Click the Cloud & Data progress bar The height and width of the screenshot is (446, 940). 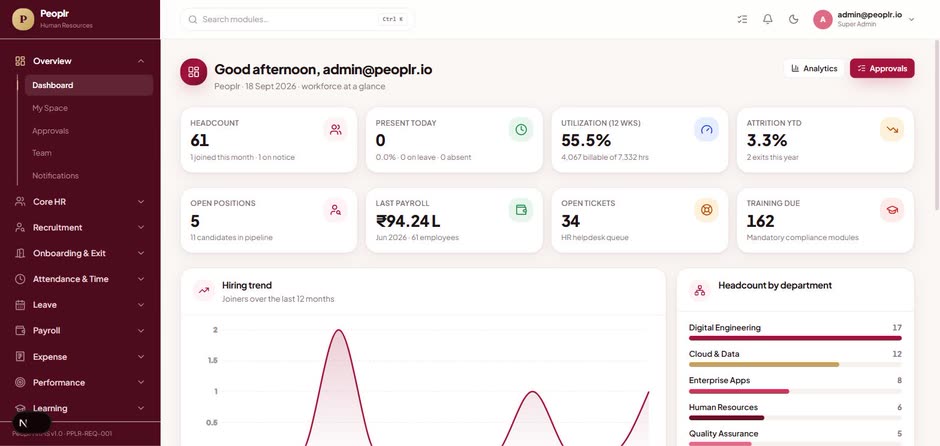(x=795, y=364)
